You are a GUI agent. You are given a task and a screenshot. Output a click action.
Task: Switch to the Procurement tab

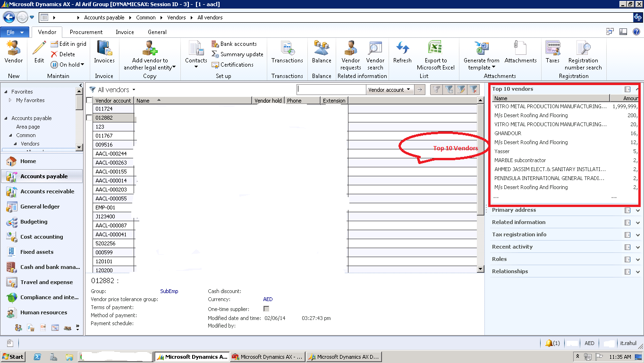86,32
